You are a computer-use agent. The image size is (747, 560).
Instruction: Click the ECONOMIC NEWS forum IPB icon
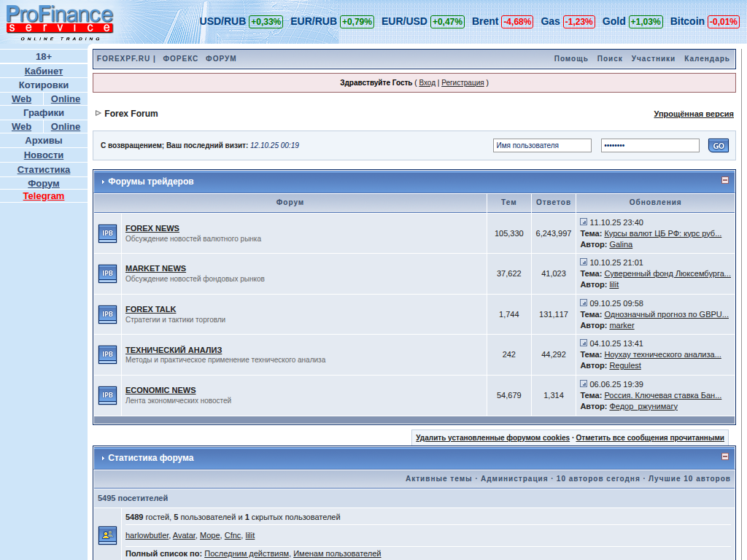click(x=107, y=395)
